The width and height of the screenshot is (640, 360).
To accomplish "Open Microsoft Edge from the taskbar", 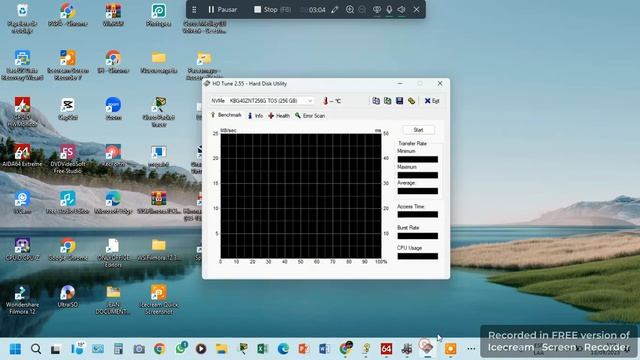I will click(x=283, y=349).
